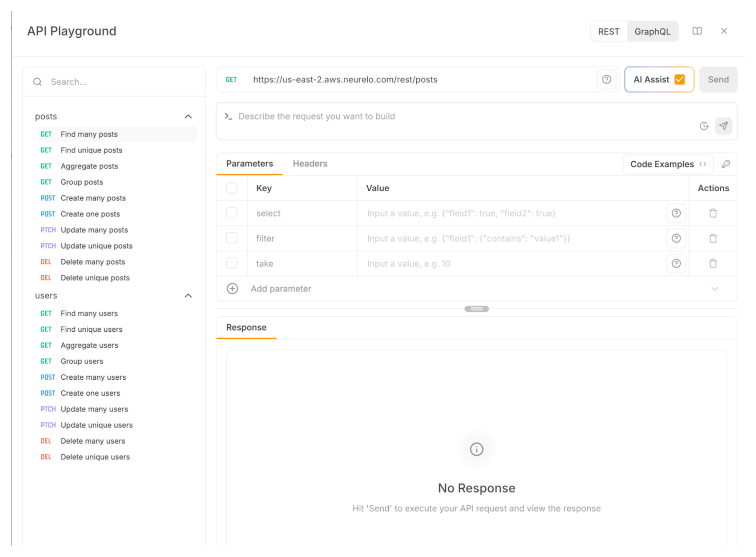This screenshot has width=756, height=557.
Task: Delete the take parameter row
Action: [713, 264]
